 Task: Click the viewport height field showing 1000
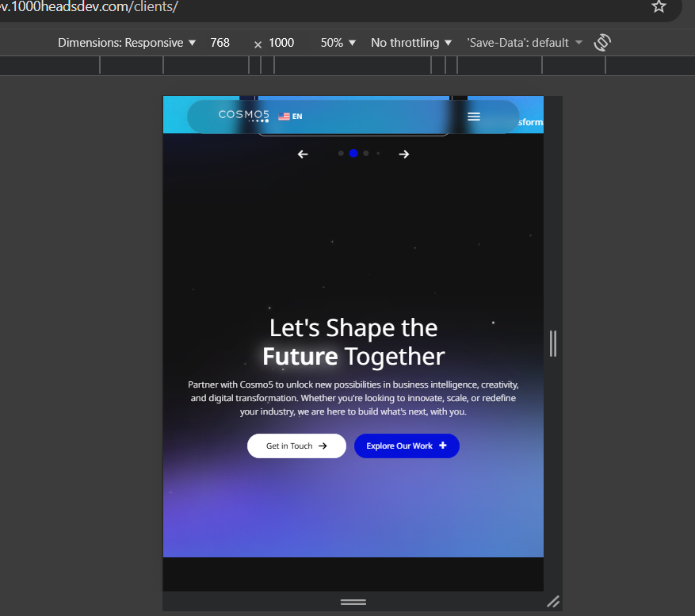click(x=281, y=43)
